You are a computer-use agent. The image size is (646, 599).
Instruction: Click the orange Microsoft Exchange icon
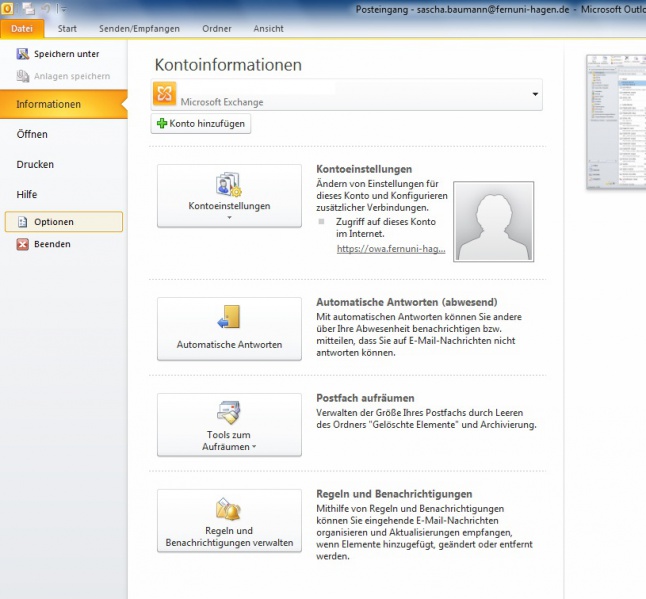point(164,94)
